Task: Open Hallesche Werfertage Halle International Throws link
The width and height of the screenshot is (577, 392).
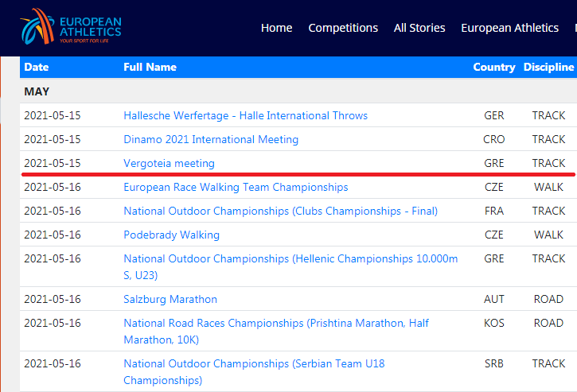Action: (x=245, y=115)
